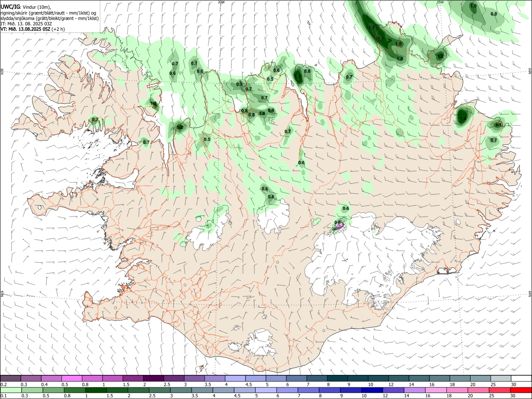Click the 'slydda/snjókoma' legend description line
The image size is (532, 399).
click(49, 18)
